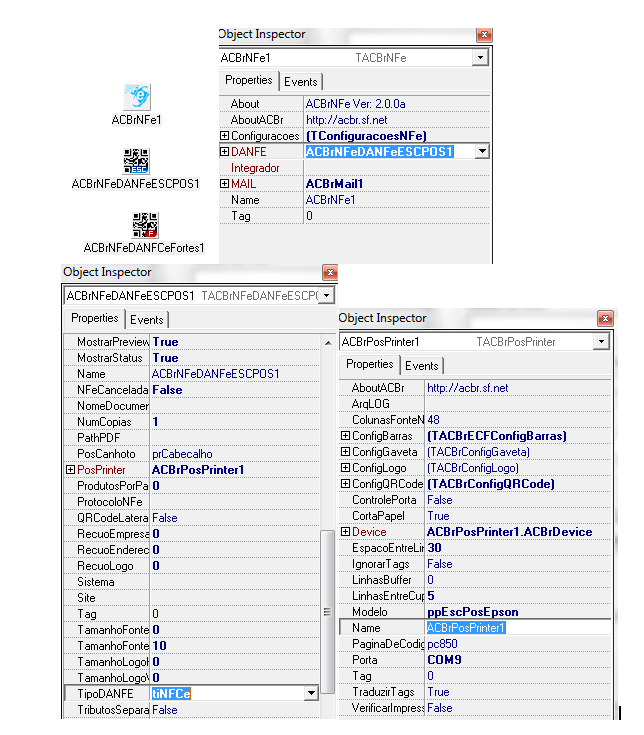
Task: Click the ArqLOG property row
Action: (x=475, y=404)
